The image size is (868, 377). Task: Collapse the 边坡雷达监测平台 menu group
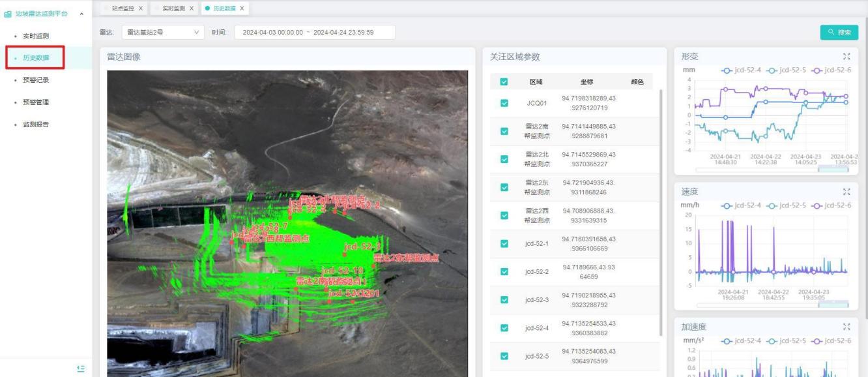point(81,14)
